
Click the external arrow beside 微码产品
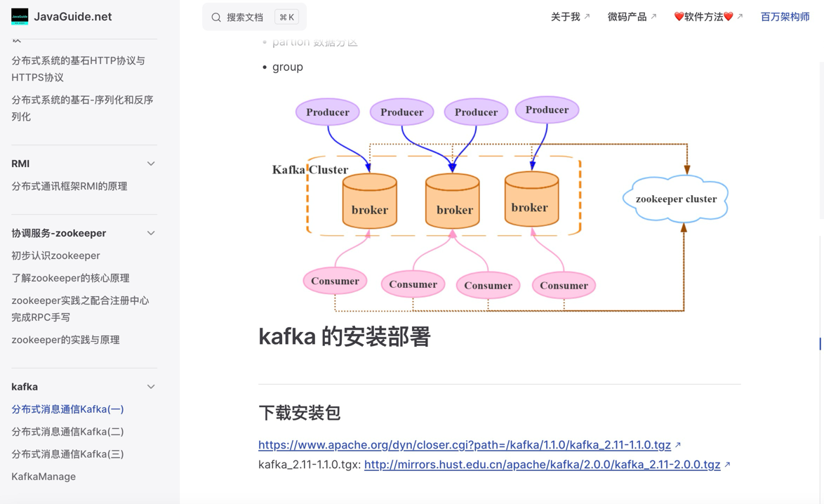[x=653, y=16]
